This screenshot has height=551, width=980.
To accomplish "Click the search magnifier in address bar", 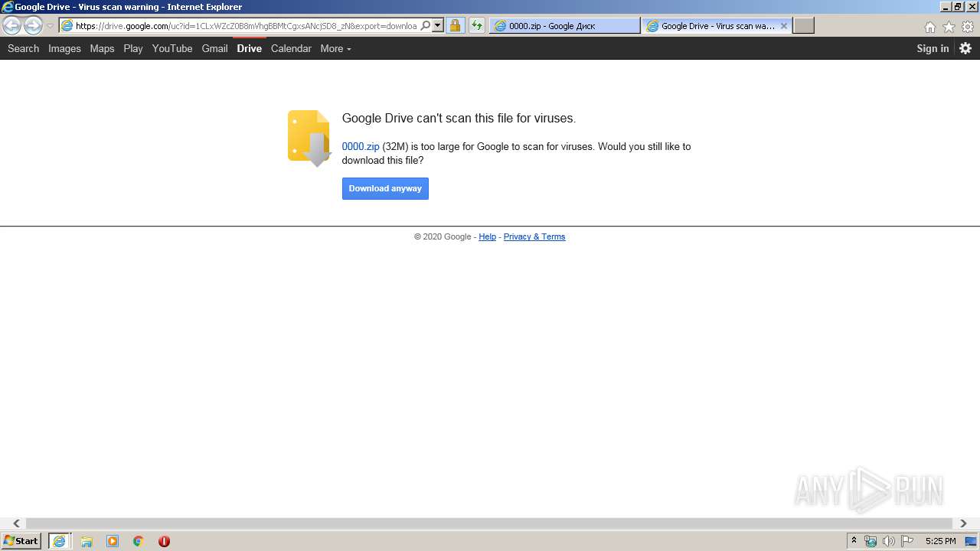I will pos(426,25).
